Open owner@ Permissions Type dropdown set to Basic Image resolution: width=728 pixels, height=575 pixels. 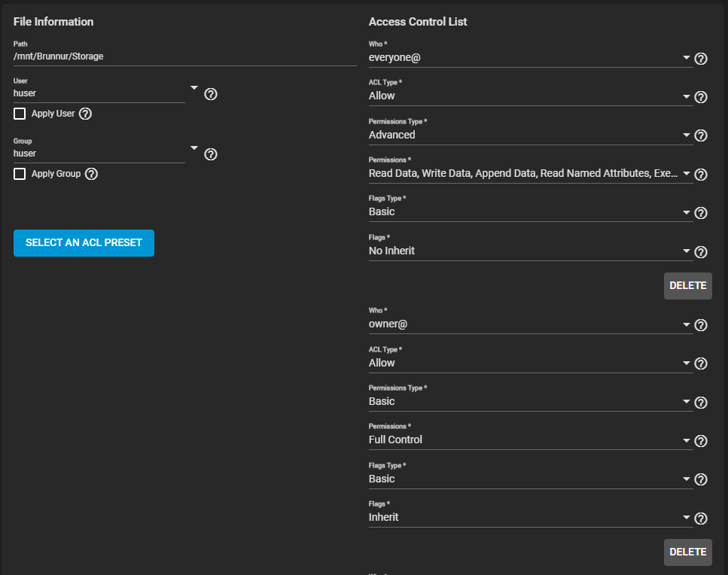[x=530, y=401]
